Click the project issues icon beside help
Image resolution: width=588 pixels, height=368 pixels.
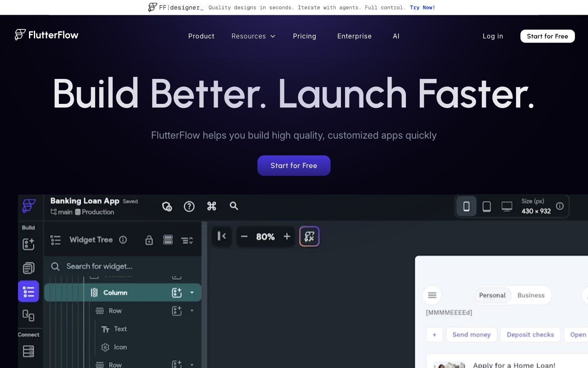(x=167, y=206)
